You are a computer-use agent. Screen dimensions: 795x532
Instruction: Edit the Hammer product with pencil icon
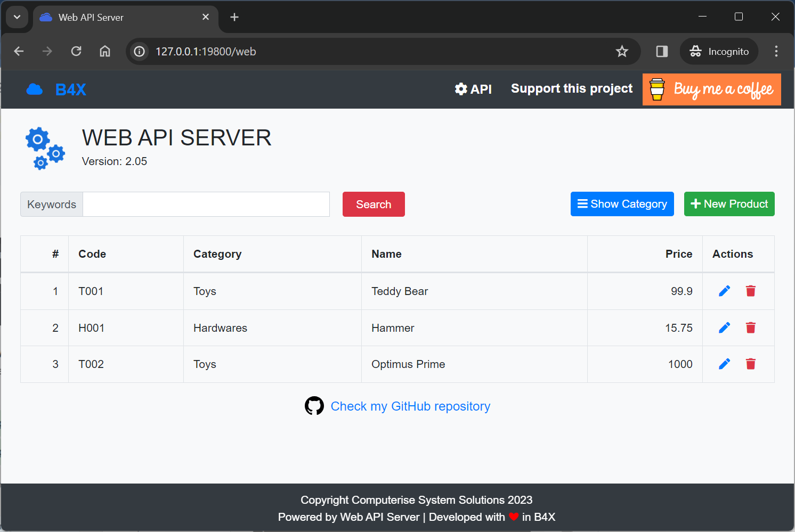click(724, 328)
